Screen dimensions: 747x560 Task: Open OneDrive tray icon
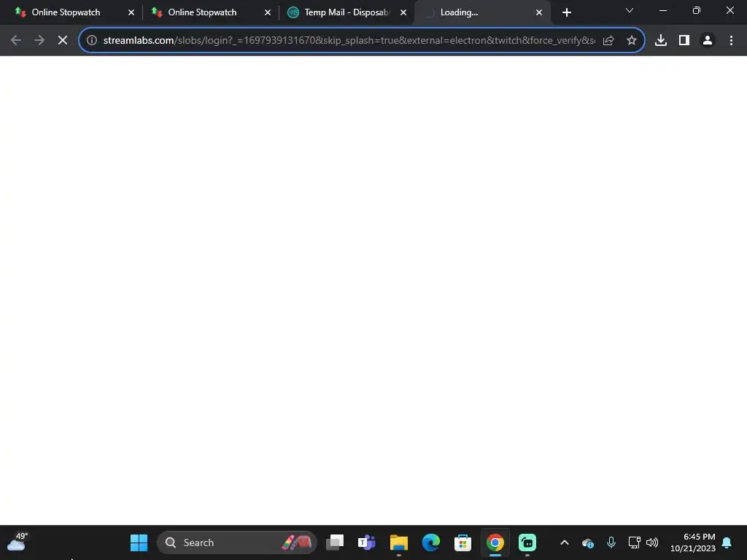[x=588, y=542]
